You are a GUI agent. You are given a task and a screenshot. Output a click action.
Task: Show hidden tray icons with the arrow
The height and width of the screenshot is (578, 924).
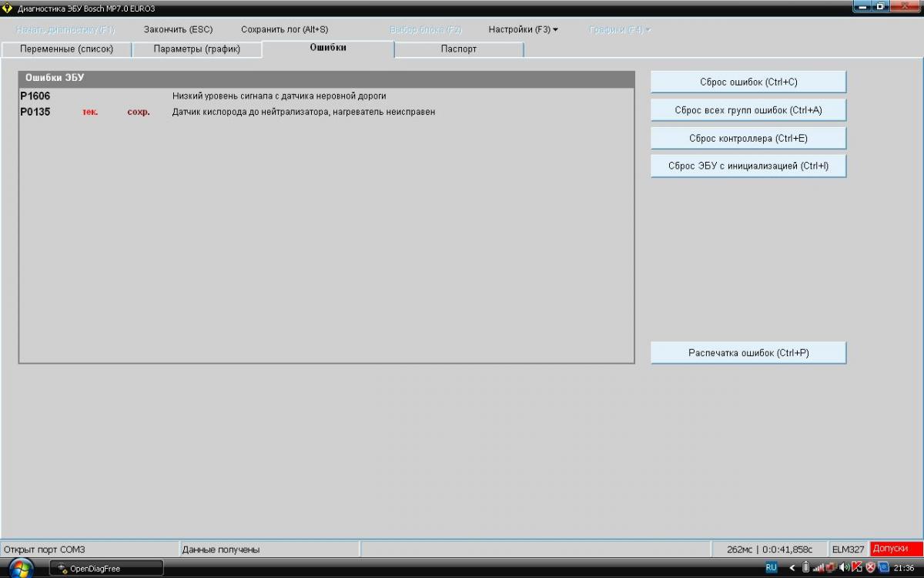tap(792, 568)
